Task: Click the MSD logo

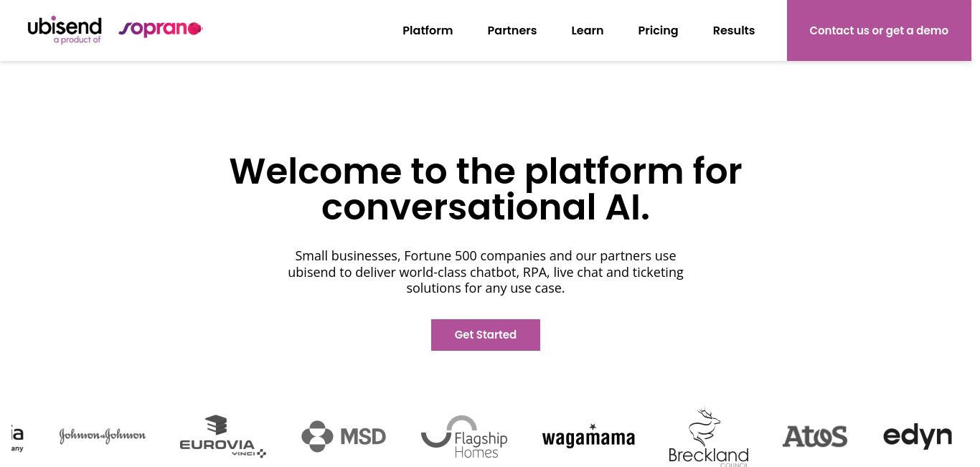Action: pos(344,436)
